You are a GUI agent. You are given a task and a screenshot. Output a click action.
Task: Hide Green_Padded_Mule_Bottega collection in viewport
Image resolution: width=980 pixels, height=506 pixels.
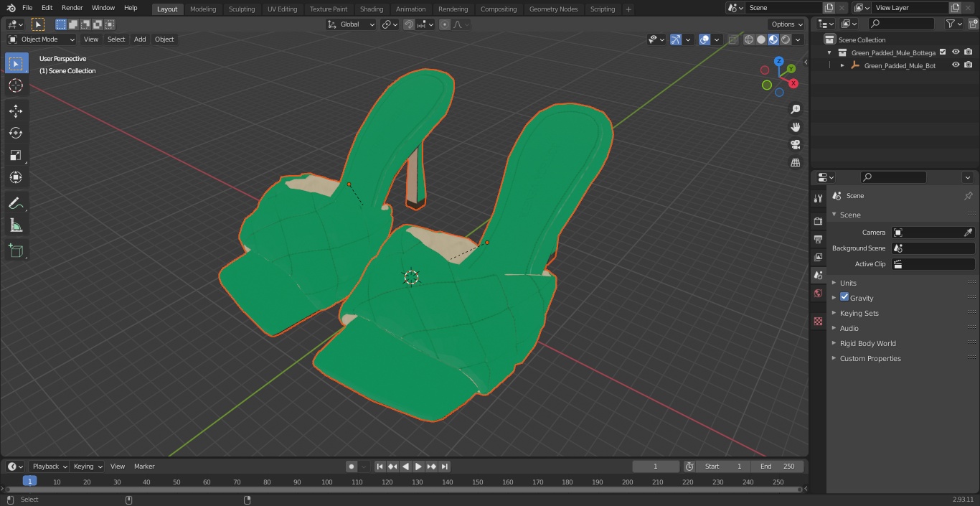point(956,52)
